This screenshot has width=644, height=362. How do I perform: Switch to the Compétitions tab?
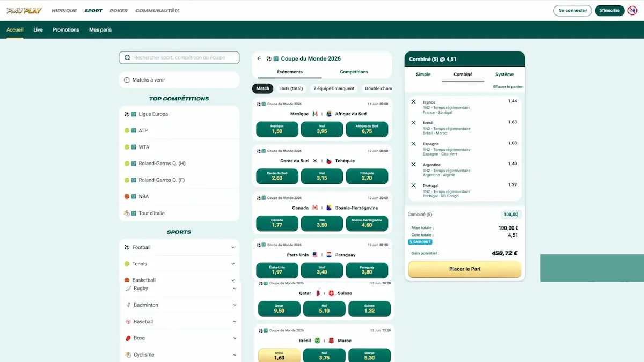click(x=354, y=72)
